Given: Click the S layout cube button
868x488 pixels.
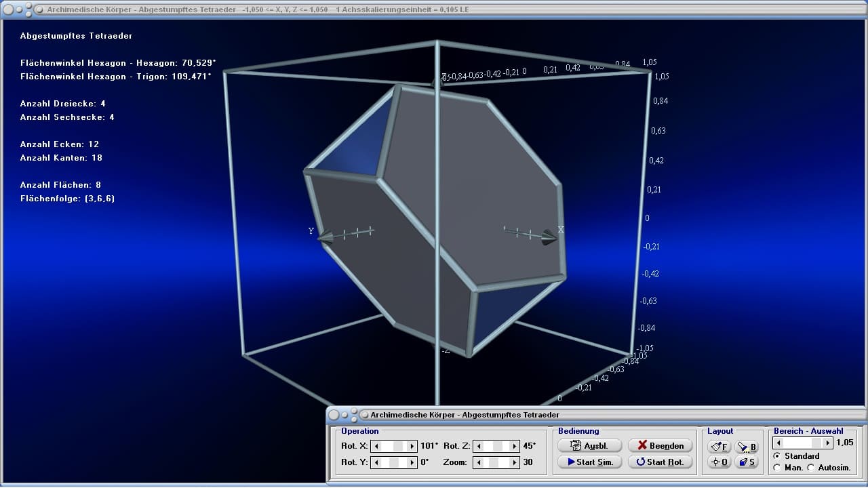Looking at the screenshot, I should 747,462.
